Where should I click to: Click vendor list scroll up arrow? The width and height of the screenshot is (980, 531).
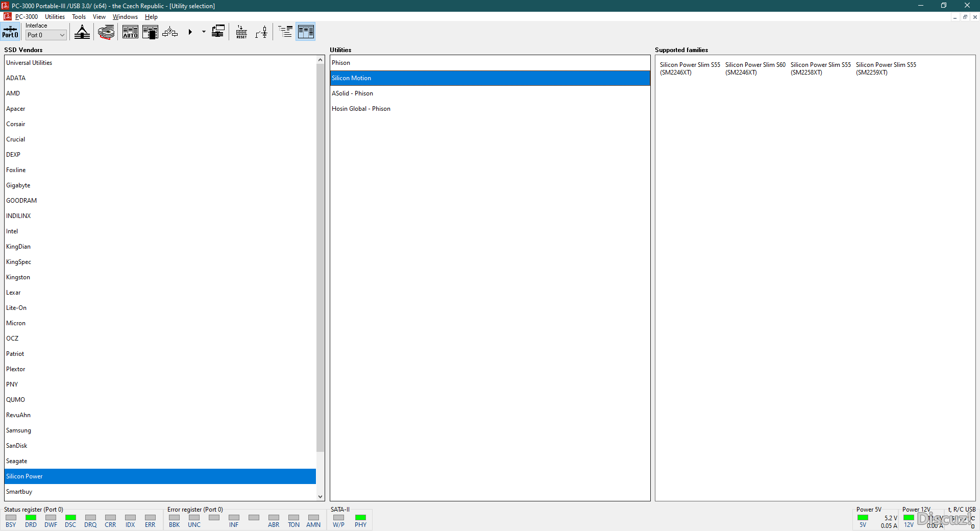pyautogui.click(x=321, y=60)
